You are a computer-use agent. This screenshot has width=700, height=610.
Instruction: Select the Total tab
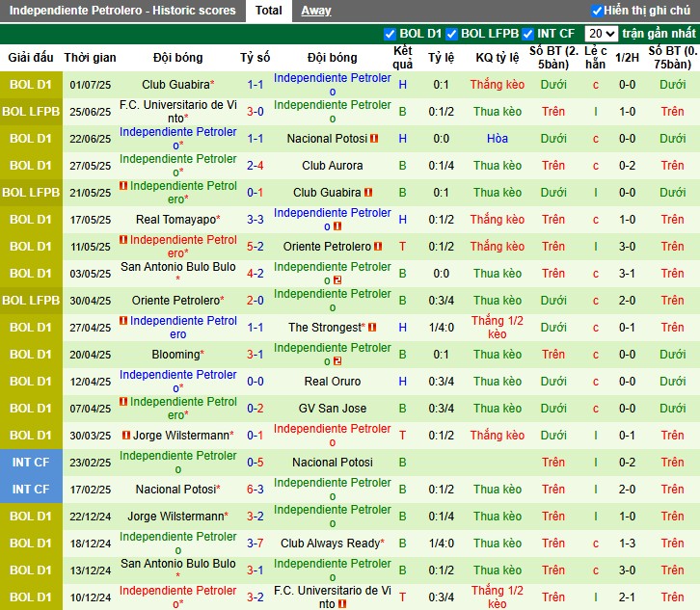click(269, 11)
